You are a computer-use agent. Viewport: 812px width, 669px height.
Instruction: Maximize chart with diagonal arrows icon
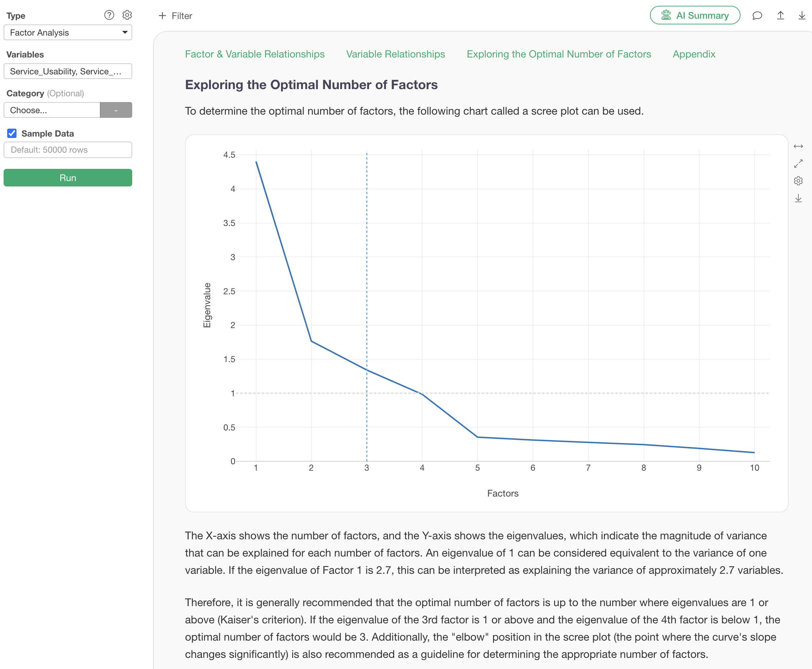click(x=798, y=164)
